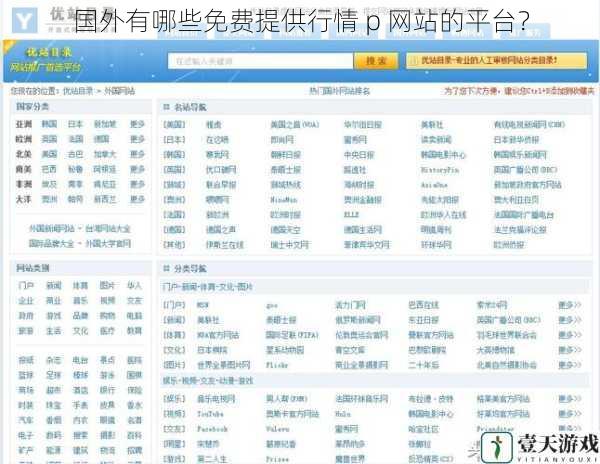Open 美联社 link in 美国 row
This screenshot has height=464, width=600.
pyautogui.click(x=432, y=125)
